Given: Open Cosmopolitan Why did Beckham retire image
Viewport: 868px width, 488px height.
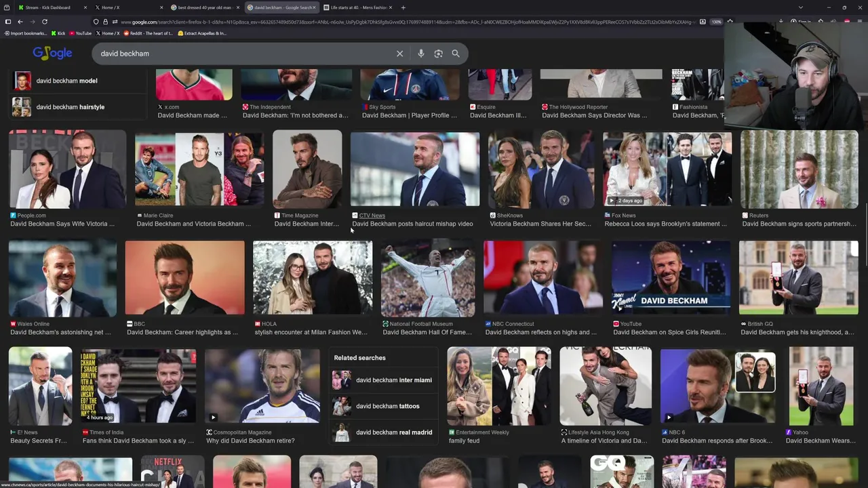Looking at the screenshot, I should [x=262, y=386].
